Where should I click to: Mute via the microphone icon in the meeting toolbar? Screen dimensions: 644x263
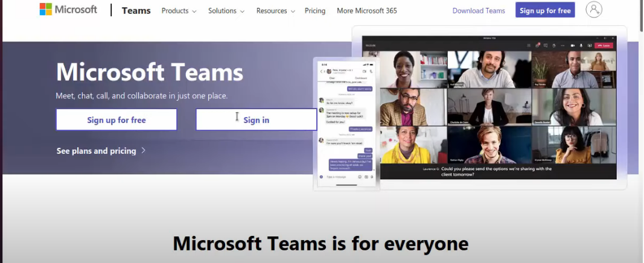(581, 45)
